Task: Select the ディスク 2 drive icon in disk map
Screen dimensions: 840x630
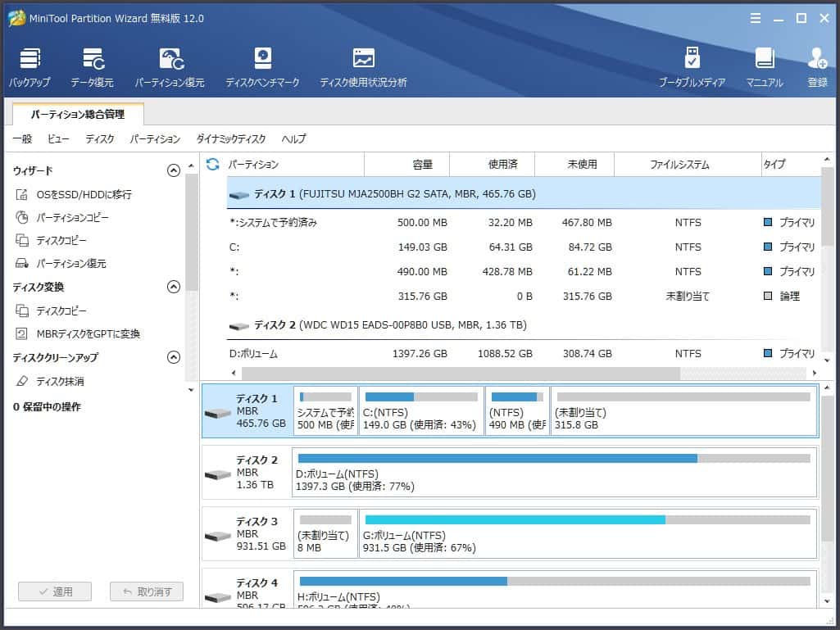Action: coord(218,474)
